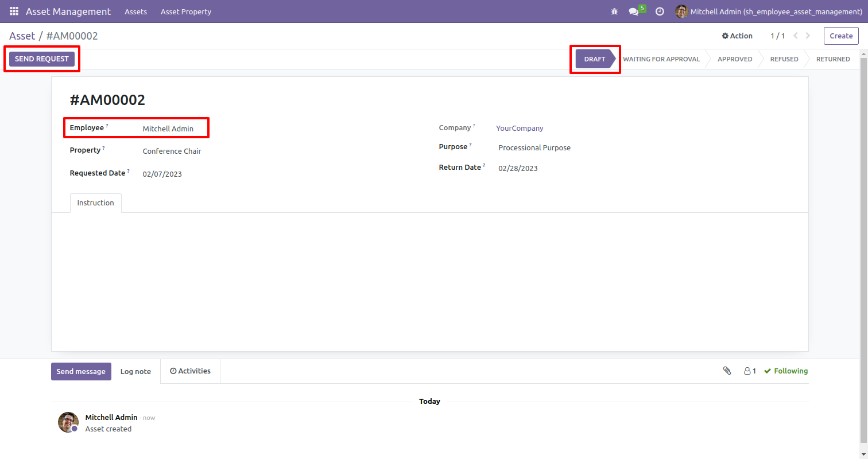Click the attachment paperclip icon
The image size is (868, 459).
(727, 371)
